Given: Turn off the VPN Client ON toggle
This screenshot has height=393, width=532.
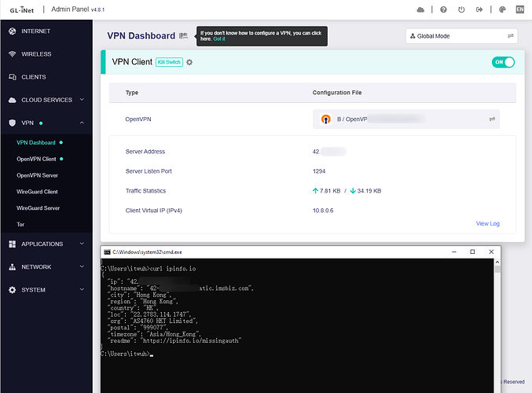Looking at the screenshot, I should (x=503, y=62).
